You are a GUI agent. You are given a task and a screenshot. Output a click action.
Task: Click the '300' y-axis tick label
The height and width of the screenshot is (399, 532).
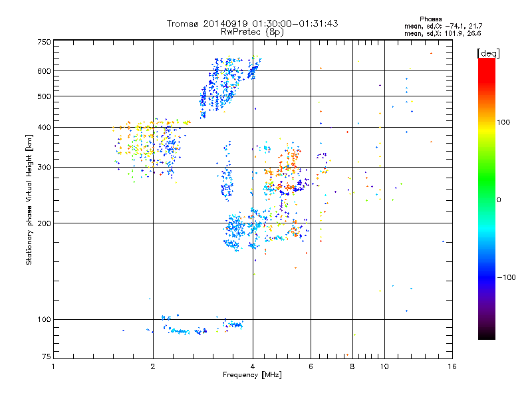click(44, 168)
